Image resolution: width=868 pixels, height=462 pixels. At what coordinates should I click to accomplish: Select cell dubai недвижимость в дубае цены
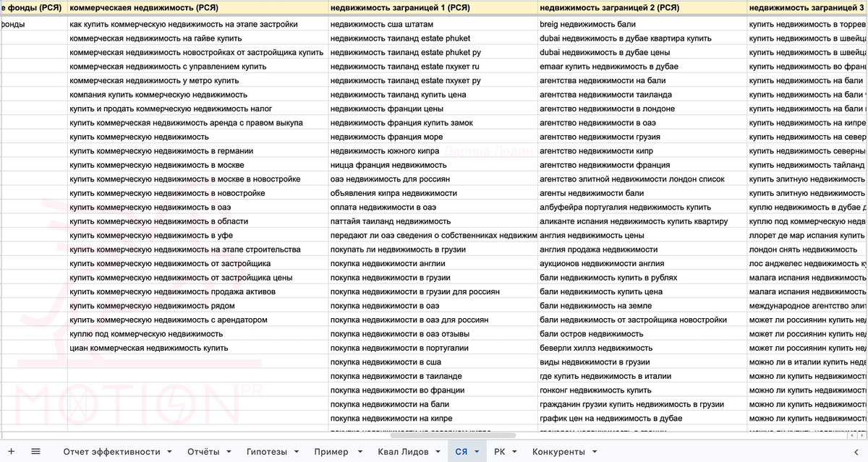642,52
